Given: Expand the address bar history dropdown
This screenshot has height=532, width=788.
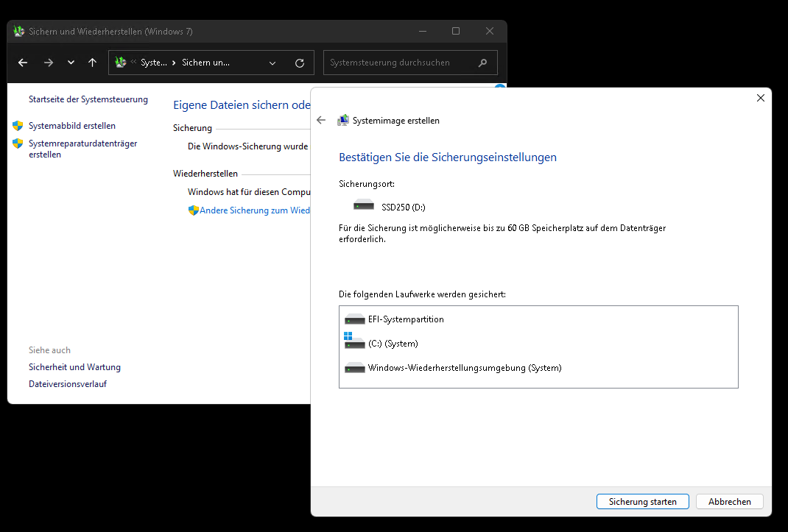Looking at the screenshot, I should [272, 63].
